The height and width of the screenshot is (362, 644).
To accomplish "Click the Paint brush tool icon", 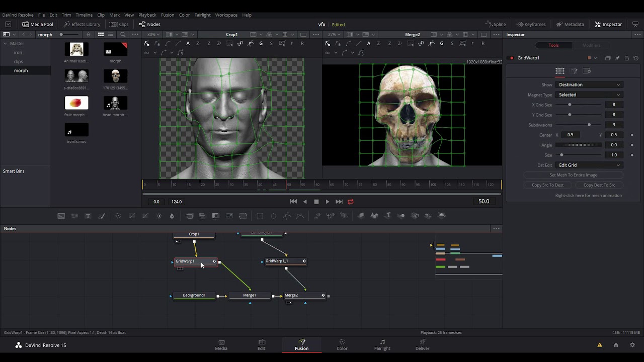I will 101,216.
